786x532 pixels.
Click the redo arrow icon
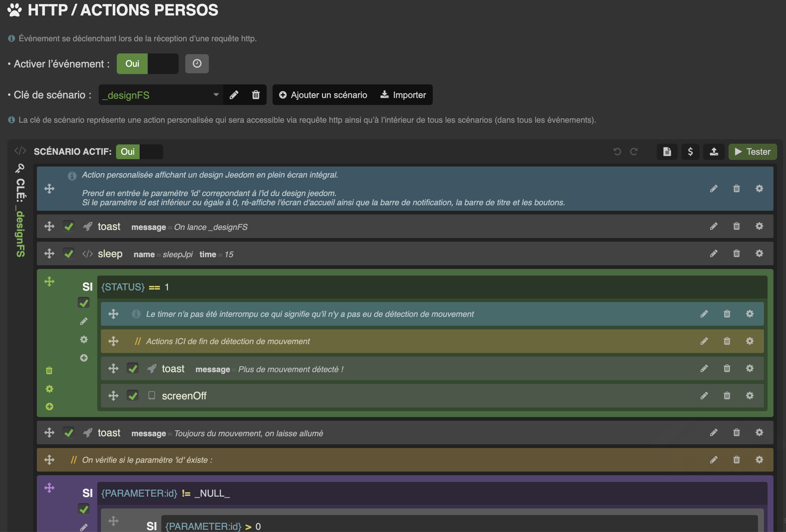pyautogui.click(x=634, y=152)
